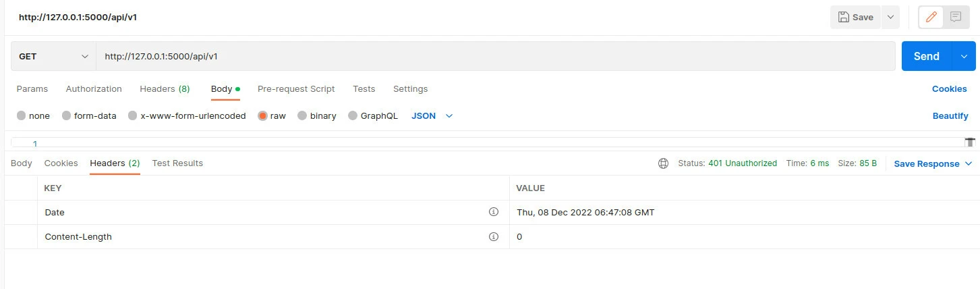Select the GraphQL body type
This screenshot has height=289, width=980.
tap(353, 116)
